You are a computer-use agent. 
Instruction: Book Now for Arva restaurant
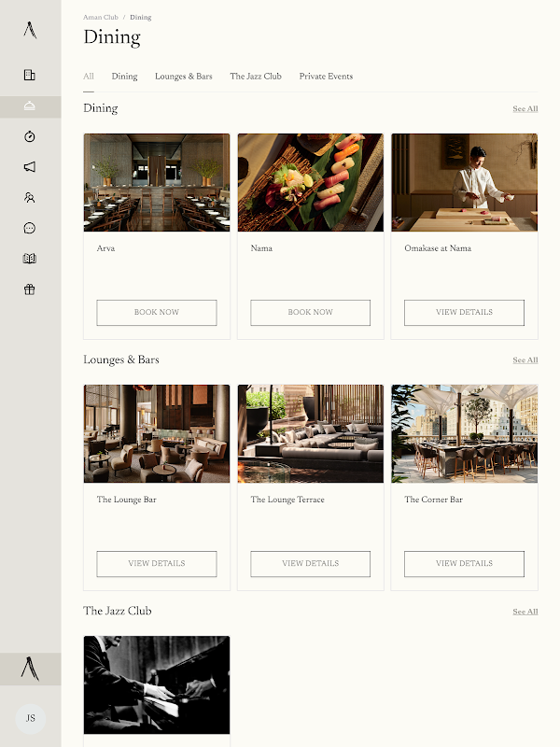point(157,313)
